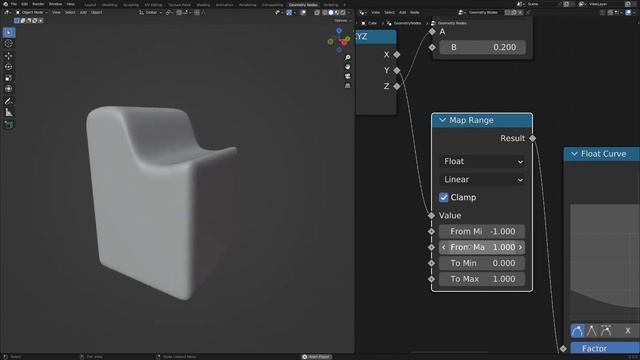Select the Annotate tool
The image size is (640, 360).
pyautogui.click(x=9, y=101)
